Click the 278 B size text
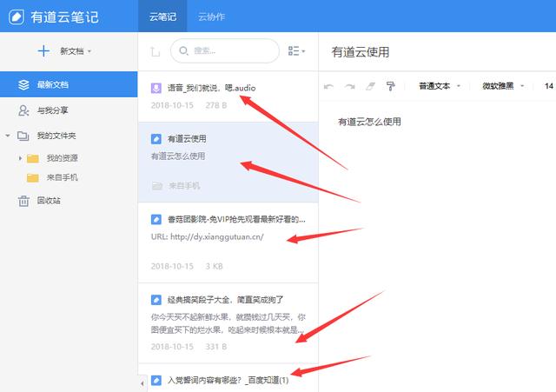 (x=216, y=105)
